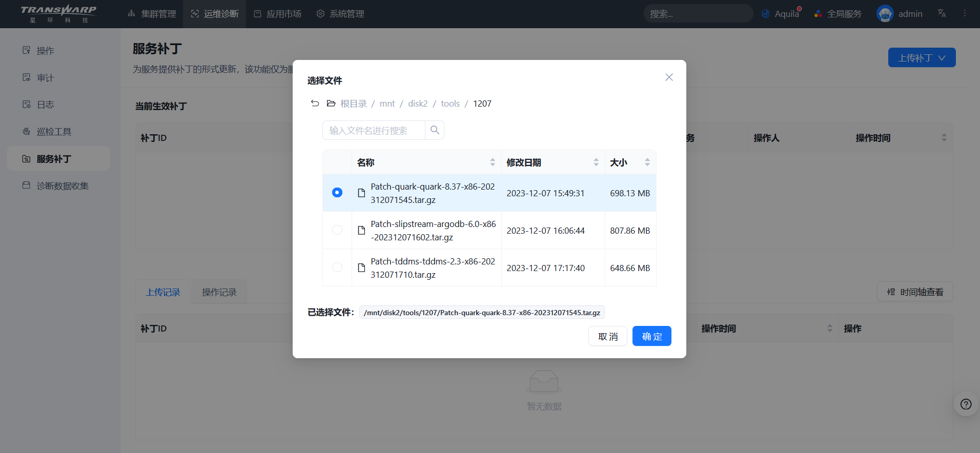Viewport: 980px width, 453px height.
Task: Switch to the 操作记录 tab
Action: coord(219,292)
